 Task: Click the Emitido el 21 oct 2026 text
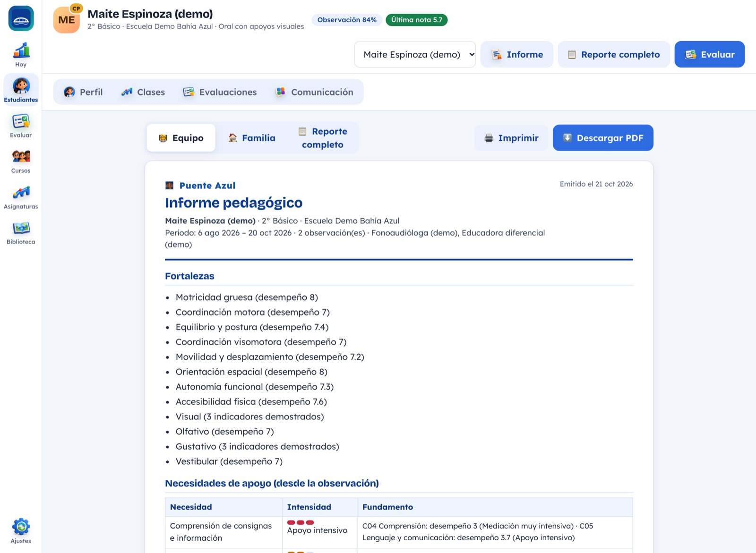click(x=596, y=184)
